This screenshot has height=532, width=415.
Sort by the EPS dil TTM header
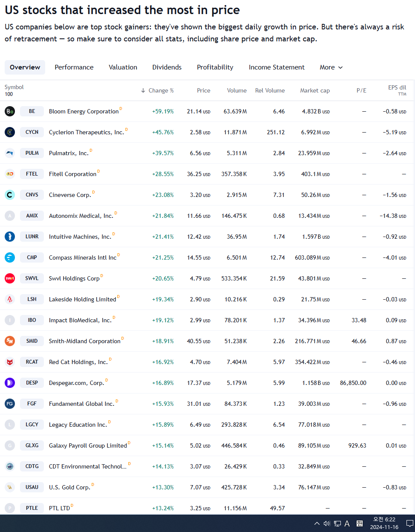(x=397, y=90)
